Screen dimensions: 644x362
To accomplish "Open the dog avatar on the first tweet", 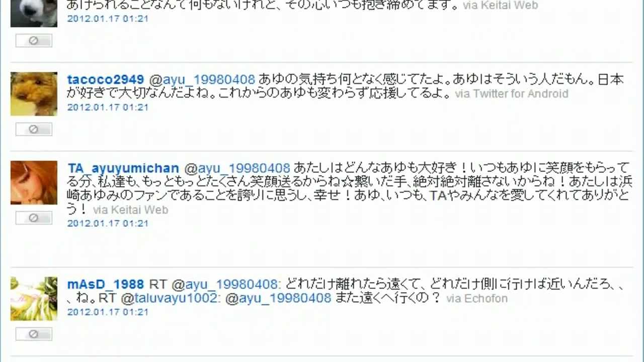I will 34,14.
